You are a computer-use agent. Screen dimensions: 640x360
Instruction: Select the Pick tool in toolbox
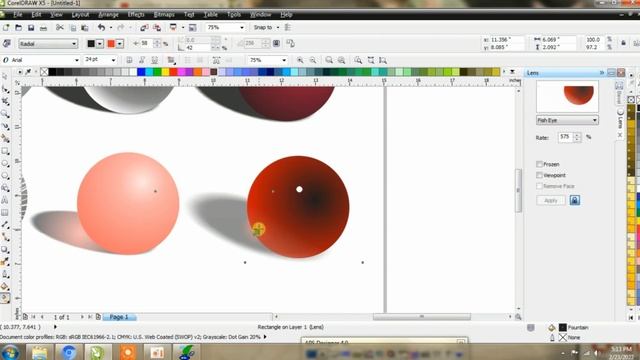(5, 76)
